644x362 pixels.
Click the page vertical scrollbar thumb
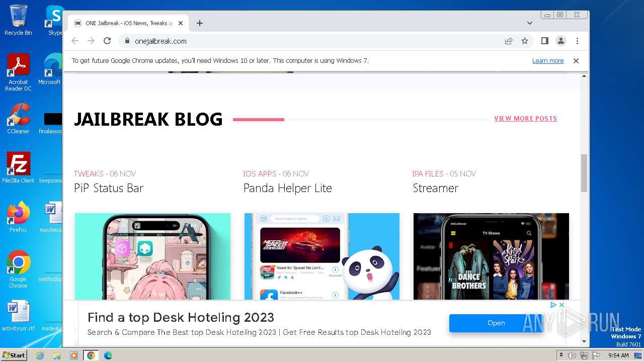click(x=584, y=173)
